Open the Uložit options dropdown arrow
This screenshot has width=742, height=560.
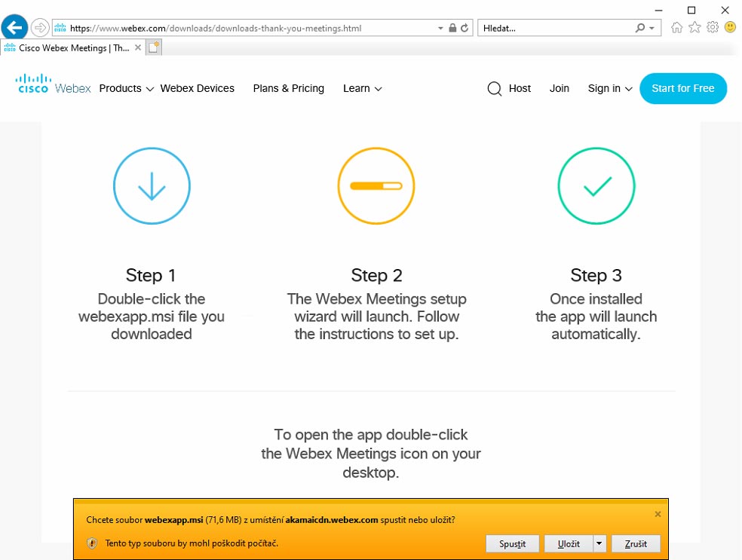(599, 543)
